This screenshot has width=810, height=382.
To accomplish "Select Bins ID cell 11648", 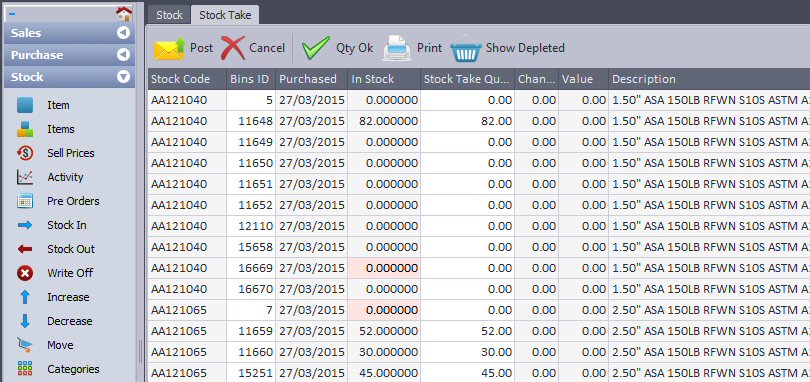I will pyautogui.click(x=251, y=121).
